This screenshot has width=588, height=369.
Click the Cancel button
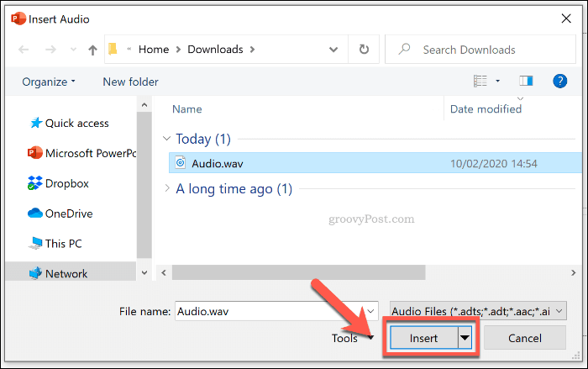click(523, 338)
